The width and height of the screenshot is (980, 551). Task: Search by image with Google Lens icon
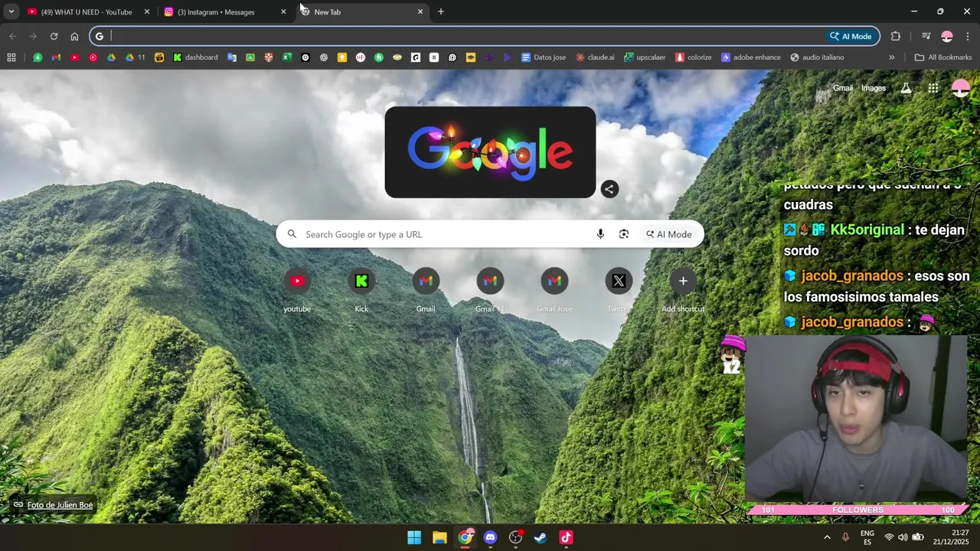tap(624, 234)
